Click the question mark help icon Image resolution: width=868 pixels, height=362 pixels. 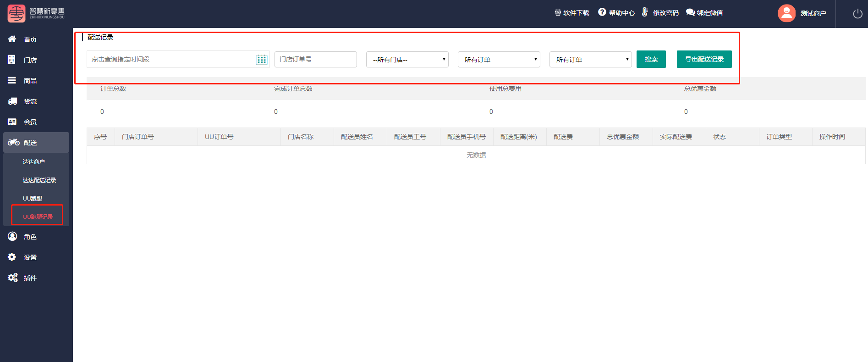tap(602, 12)
